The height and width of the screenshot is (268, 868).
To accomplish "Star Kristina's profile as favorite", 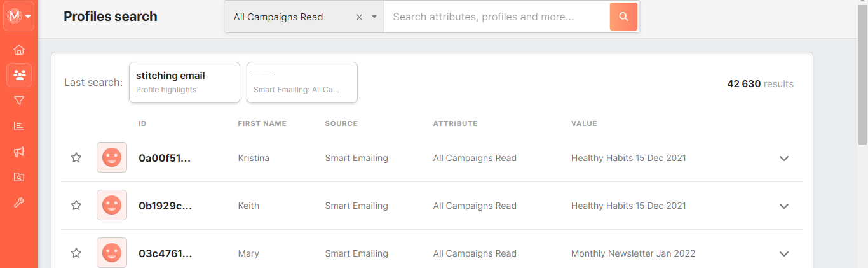I will 76,157.
